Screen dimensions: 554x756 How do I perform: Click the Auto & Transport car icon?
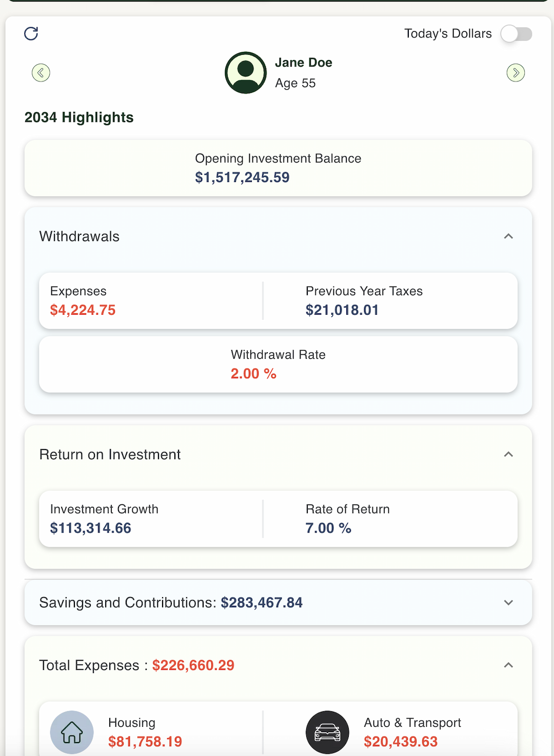pos(327,732)
